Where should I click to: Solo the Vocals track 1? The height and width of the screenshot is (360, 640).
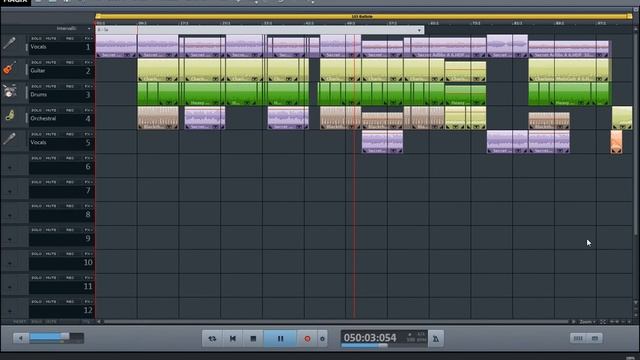[36, 38]
